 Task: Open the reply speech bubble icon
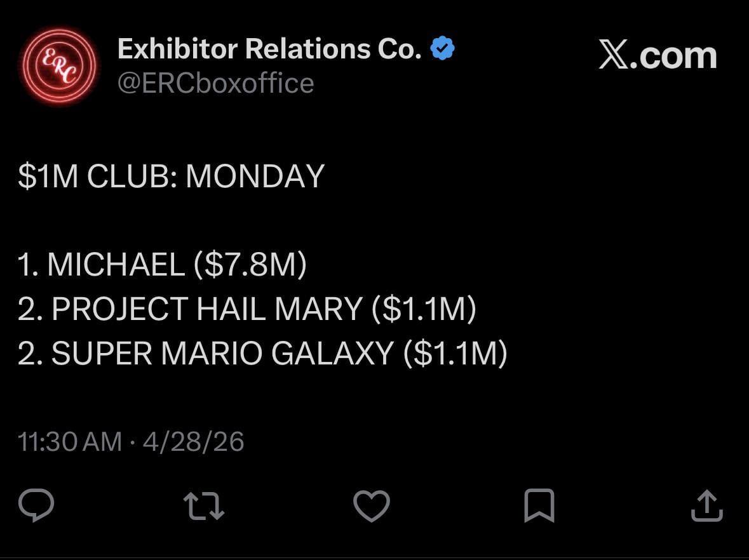(x=36, y=506)
